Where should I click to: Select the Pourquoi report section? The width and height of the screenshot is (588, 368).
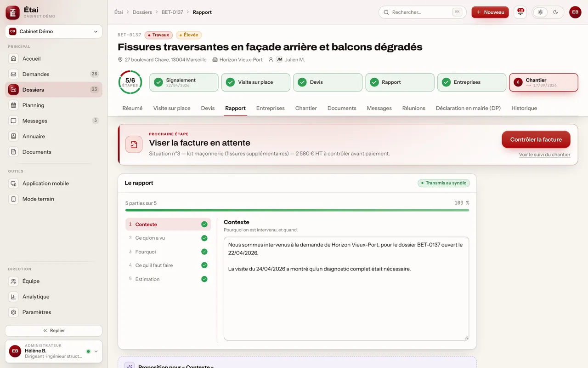pyautogui.click(x=168, y=252)
